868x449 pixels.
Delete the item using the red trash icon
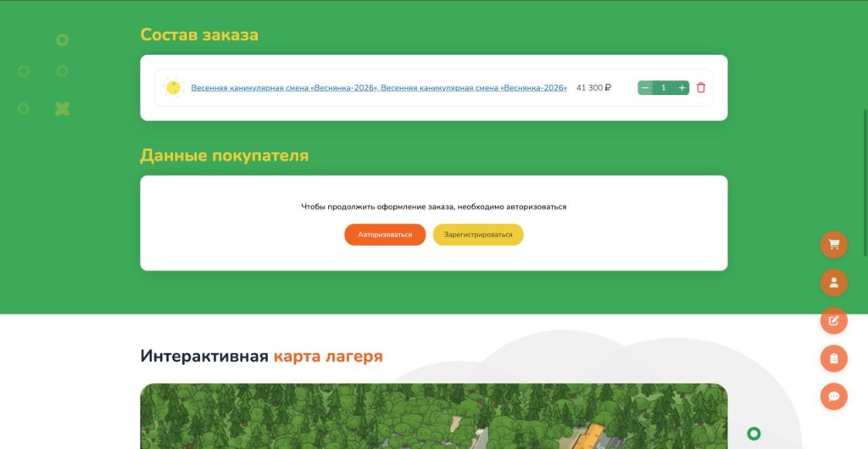[701, 88]
